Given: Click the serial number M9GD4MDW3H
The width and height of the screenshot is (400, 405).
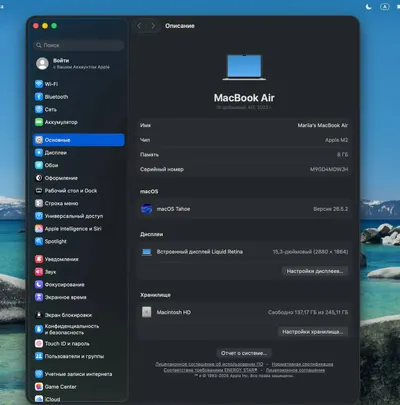Looking at the screenshot, I should (329, 169).
